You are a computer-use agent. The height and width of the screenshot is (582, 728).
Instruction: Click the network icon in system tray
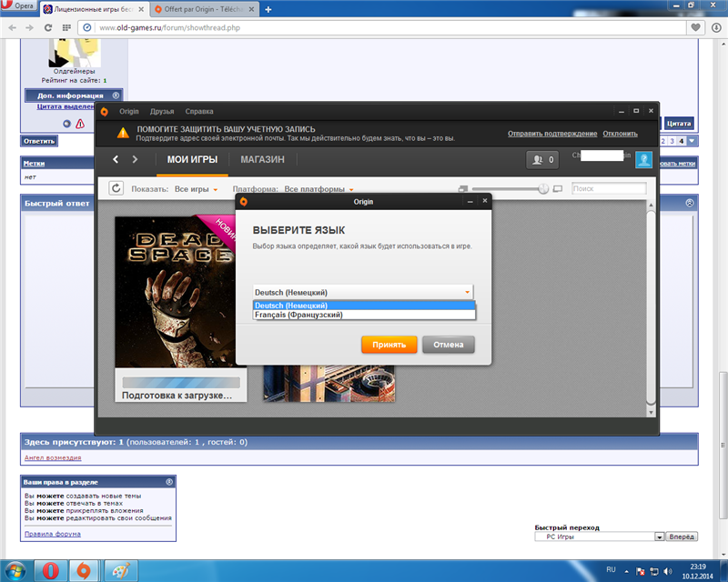(x=654, y=571)
